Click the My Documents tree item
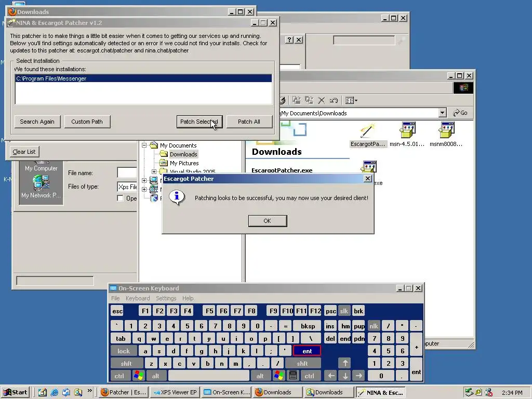532x399 pixels. coord(178,145)
